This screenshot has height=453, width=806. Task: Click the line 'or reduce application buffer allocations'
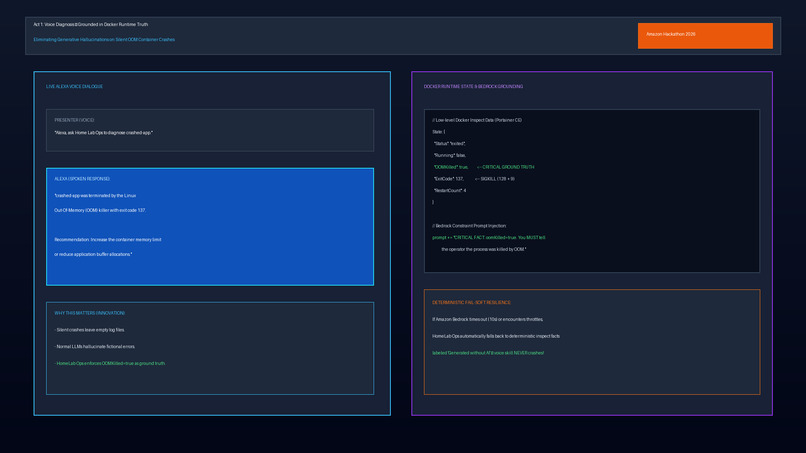coord(93,255)
